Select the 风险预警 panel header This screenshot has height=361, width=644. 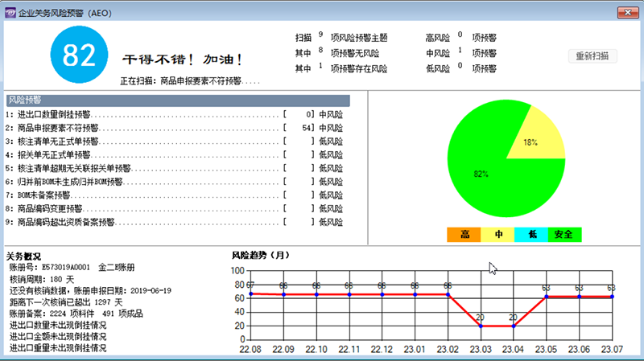click(178, 101)
